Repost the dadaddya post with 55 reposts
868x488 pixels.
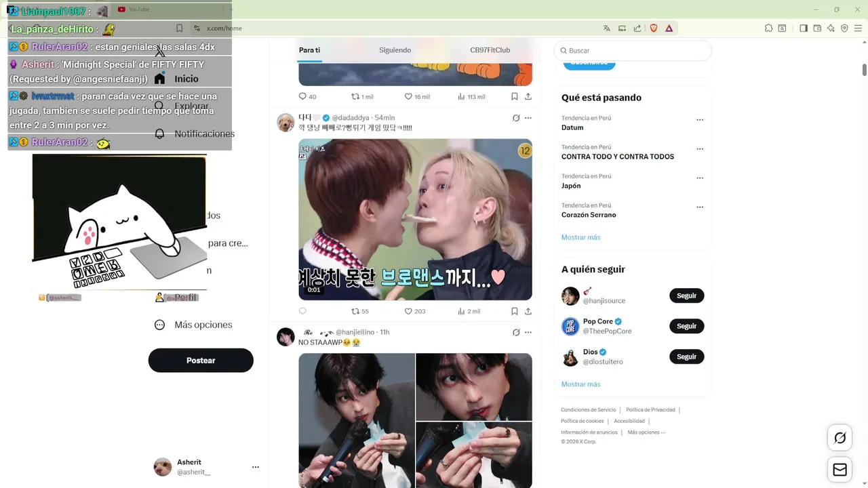tap(359, 311)
